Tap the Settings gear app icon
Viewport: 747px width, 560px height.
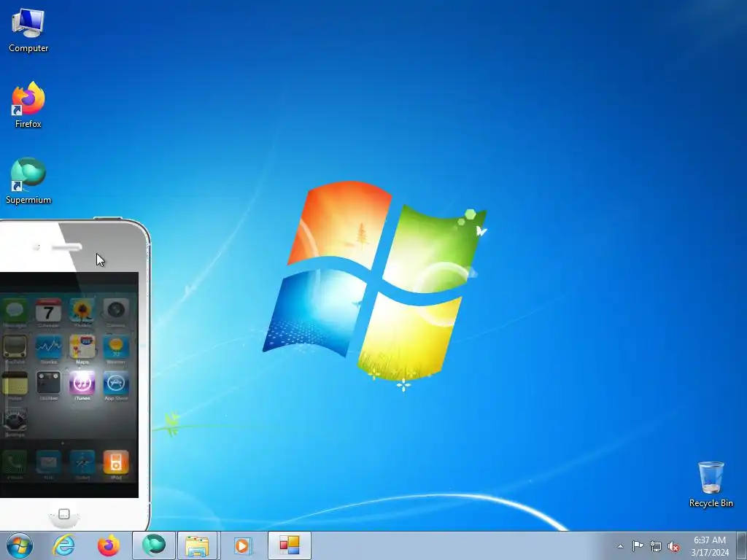15,420
